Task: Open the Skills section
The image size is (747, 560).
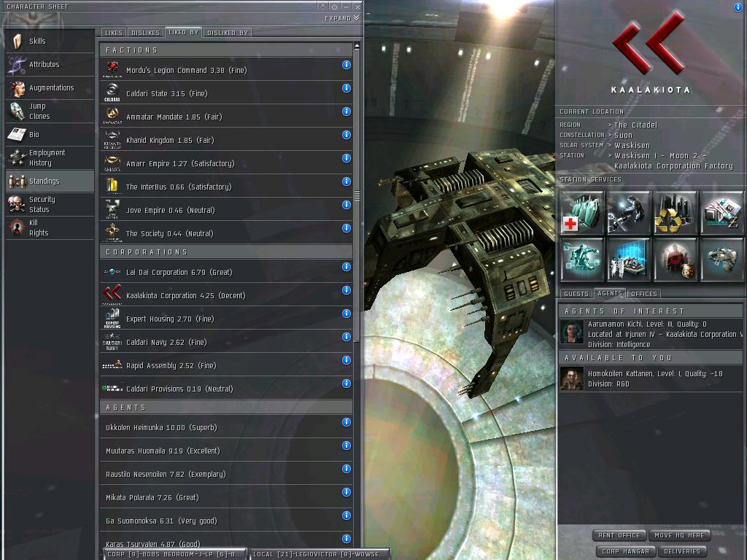Action: (x=50, y=42)
